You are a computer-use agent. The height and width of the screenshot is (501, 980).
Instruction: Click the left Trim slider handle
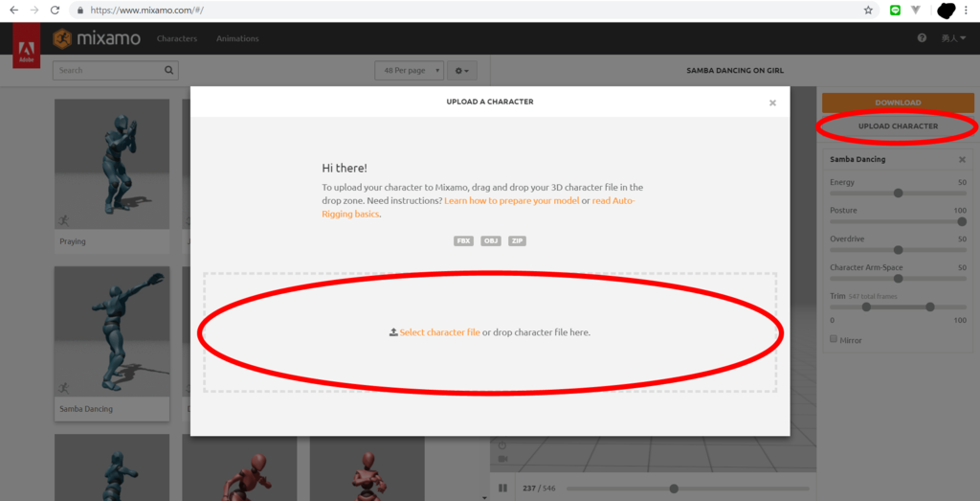(866, 307)
